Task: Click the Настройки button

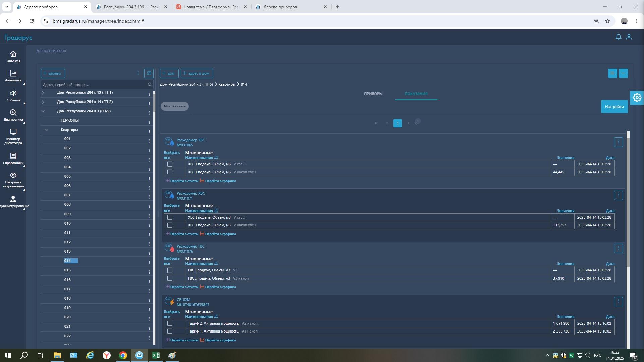Action: (x=614, y=107)
